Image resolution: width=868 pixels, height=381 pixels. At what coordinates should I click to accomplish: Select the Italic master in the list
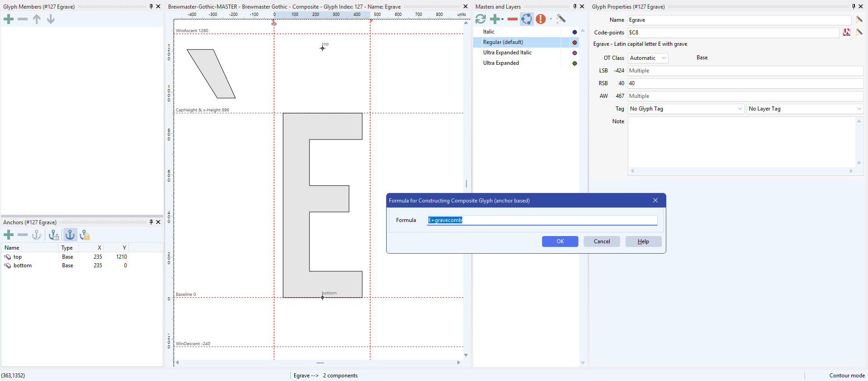tap(489, 32)
